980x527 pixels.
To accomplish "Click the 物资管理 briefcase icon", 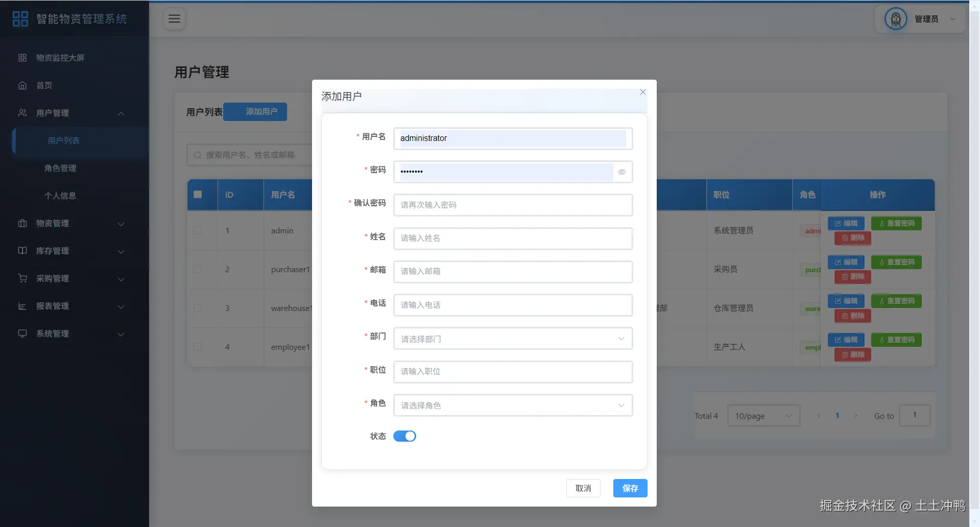I will pyautogui.click(x=22, y=223).
